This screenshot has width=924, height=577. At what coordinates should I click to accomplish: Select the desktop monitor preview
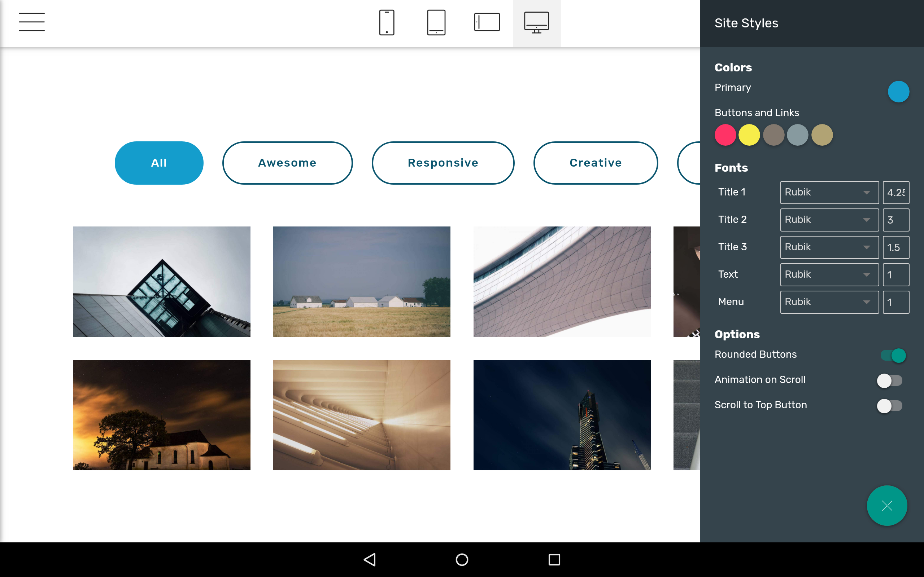pyautogui.click(x=536, y=22)
